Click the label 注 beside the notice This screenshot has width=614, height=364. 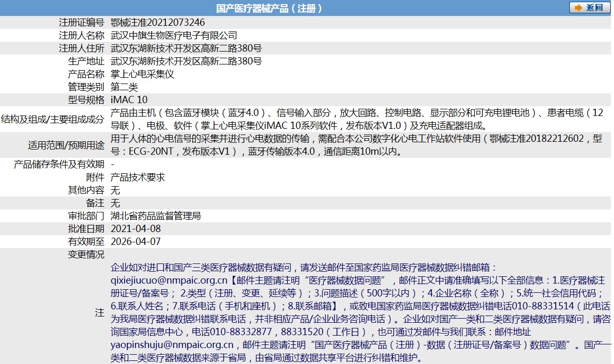click(x=100, y=312)
